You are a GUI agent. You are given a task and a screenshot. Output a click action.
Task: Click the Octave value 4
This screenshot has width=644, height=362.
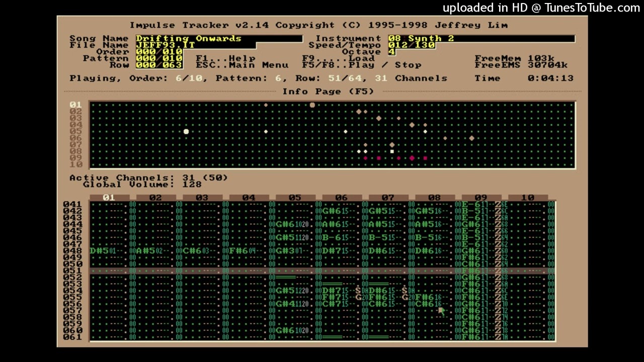pyautogui.click(x=391, y=52)
